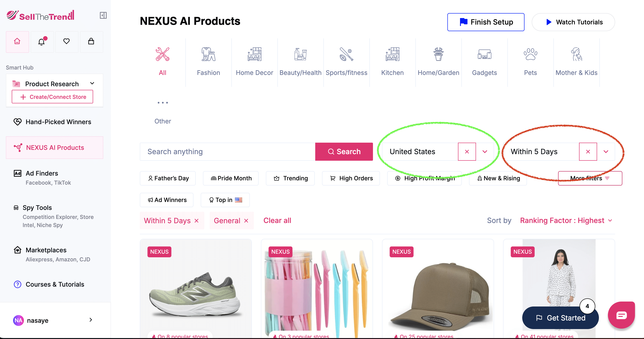This screenshot has width=644, height=339.
Task: Toggle the Pride Month filter
Action: [230, 178]
